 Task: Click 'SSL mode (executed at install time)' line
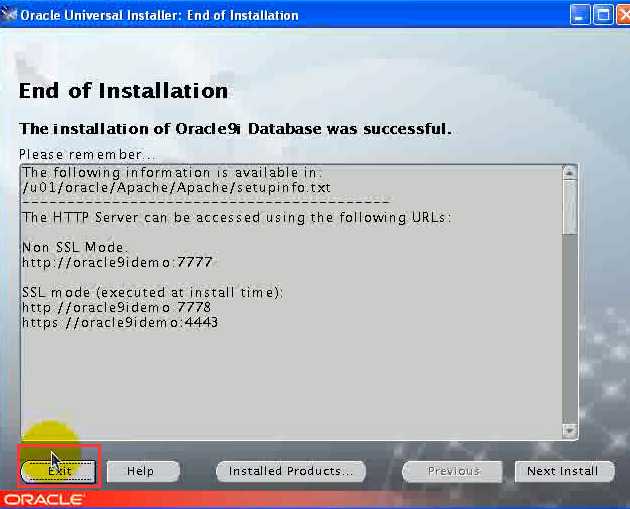click(x=153, y=292)
